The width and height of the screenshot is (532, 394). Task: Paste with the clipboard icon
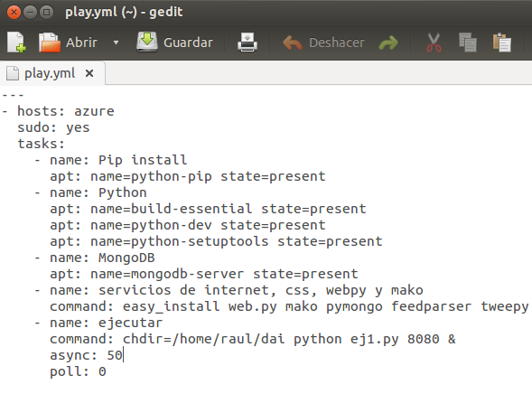click(502, 42)
